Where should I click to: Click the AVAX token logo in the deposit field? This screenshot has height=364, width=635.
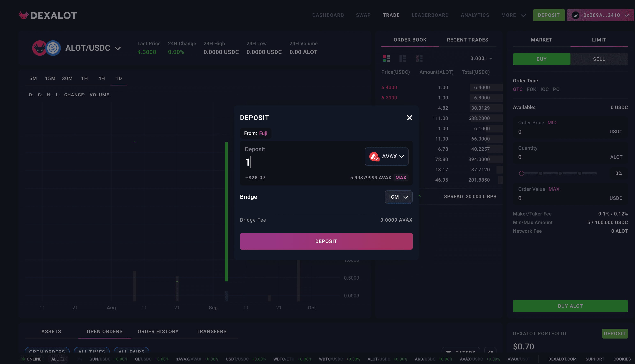point(374,157)
